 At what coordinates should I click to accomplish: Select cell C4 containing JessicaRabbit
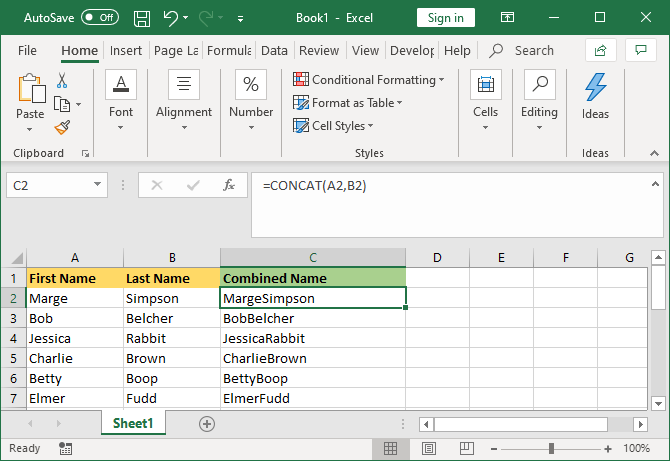pos(312,338)
